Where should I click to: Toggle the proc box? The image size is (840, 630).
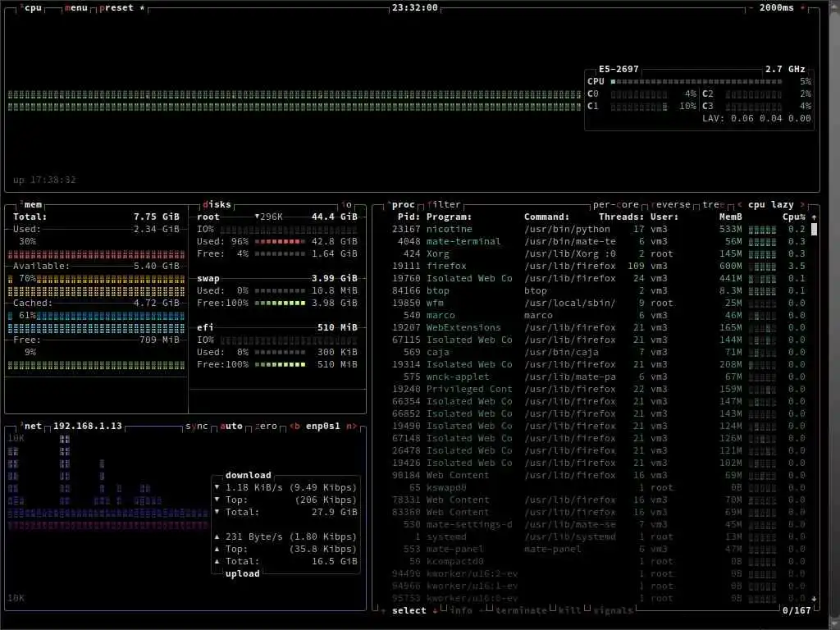point(401,204)
